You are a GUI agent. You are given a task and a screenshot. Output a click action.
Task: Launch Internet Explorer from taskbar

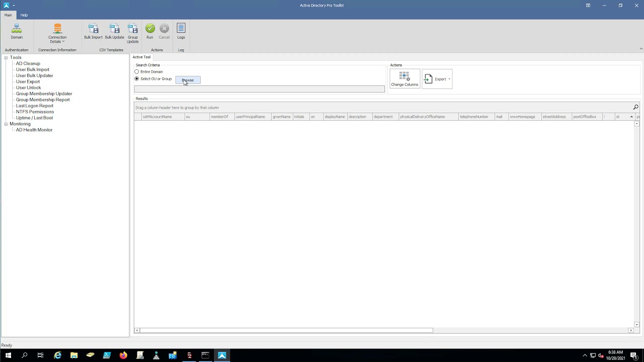[57, 355]
